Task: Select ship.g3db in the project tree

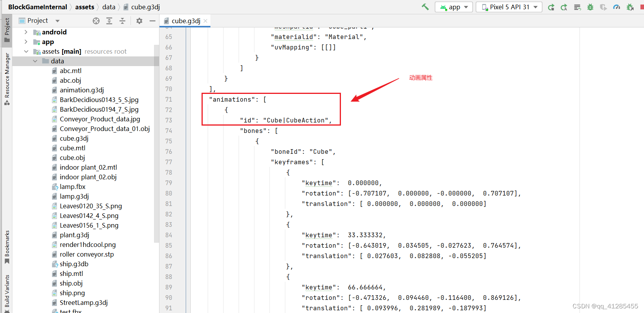Action: (x=74, y=264)
